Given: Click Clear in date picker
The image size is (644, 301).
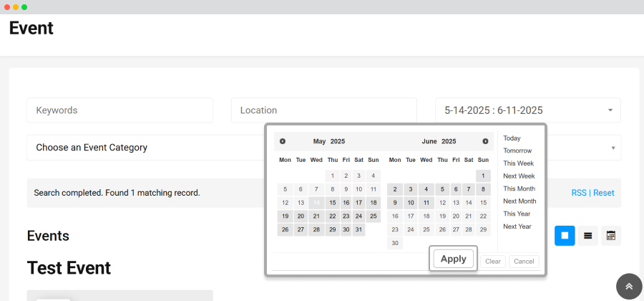Looking at the screenshot, I should click(x=493, y=262).
